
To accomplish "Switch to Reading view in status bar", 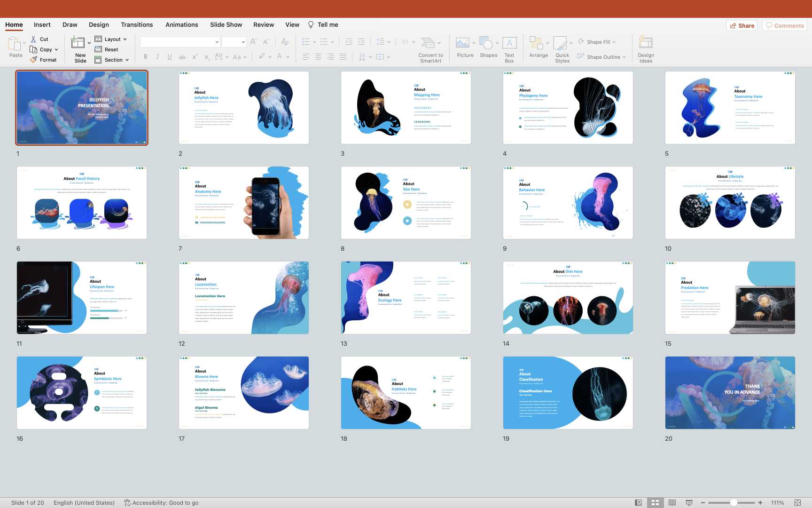I will 672,502.
